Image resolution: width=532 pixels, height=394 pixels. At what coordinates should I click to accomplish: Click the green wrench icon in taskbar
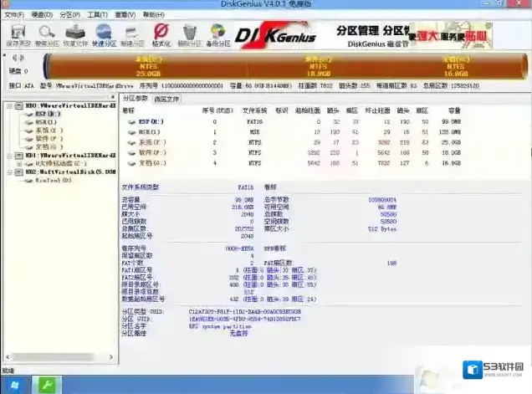click(x=47, y=384)
